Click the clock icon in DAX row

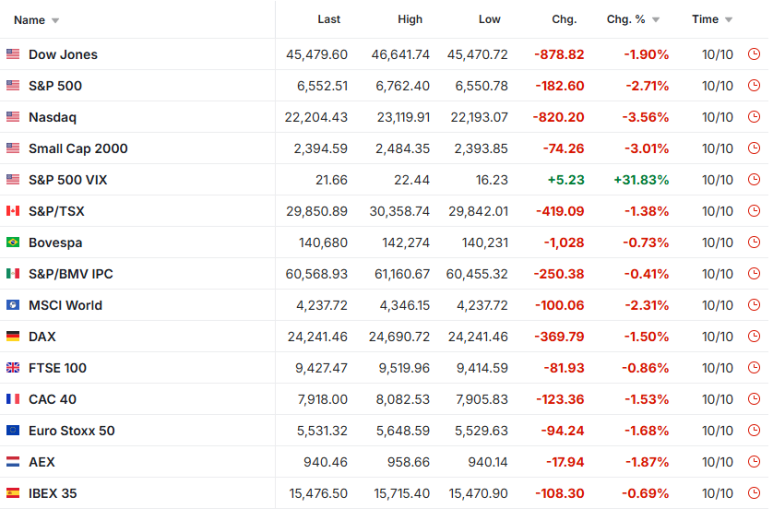click(754, 337)
